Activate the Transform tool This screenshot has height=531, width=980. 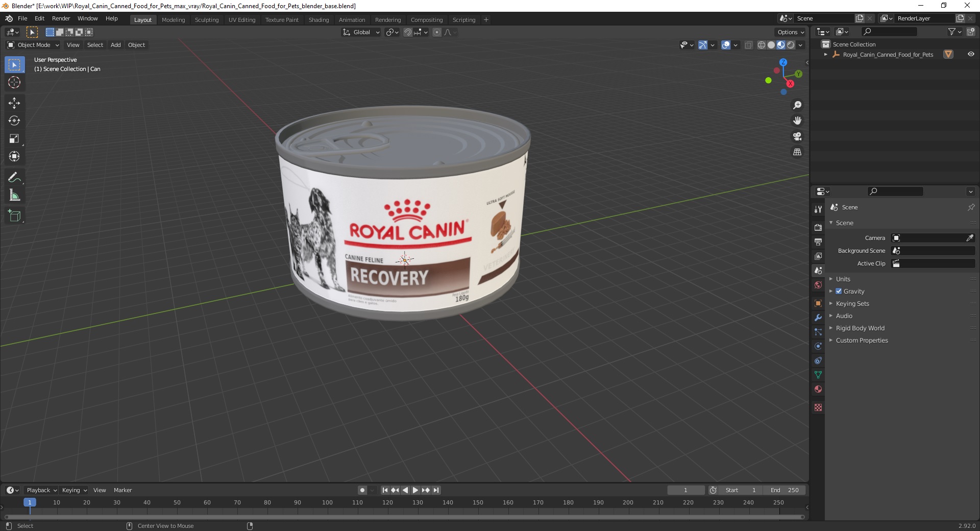[x=14, y=157]
